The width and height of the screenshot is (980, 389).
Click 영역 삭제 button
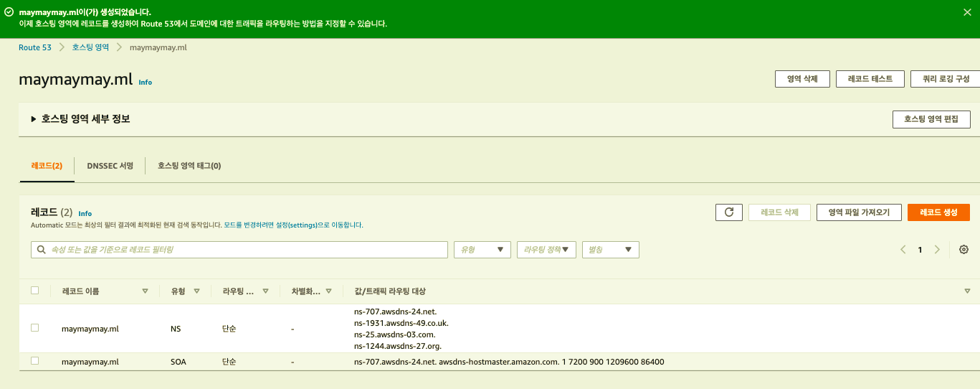802,79
